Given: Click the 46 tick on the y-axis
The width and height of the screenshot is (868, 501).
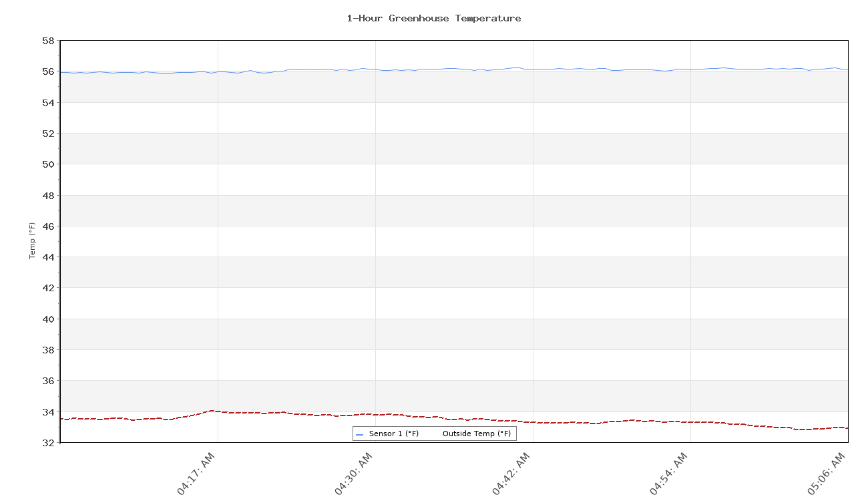Looking at the screenshot, I should [x=47, y=226].
